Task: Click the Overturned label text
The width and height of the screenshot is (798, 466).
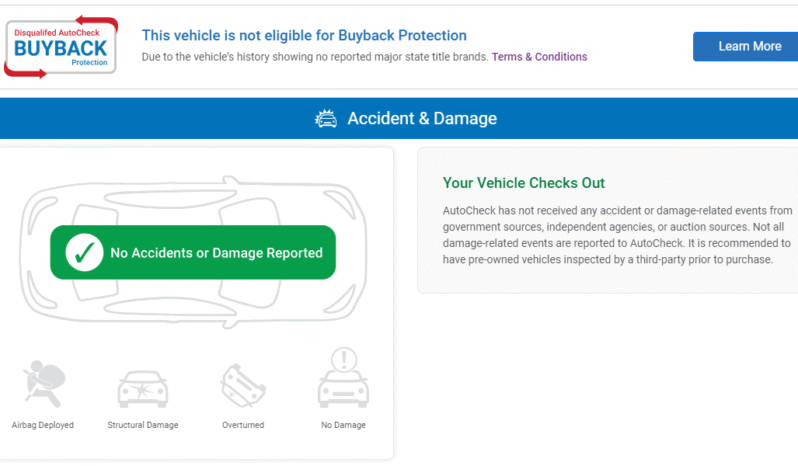Action: coord(243,425)
